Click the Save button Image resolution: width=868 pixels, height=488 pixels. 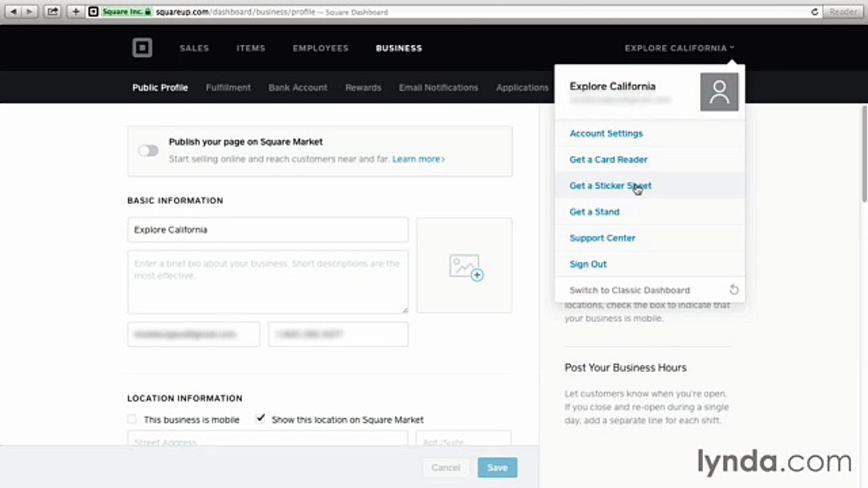(x=497, y=468)
